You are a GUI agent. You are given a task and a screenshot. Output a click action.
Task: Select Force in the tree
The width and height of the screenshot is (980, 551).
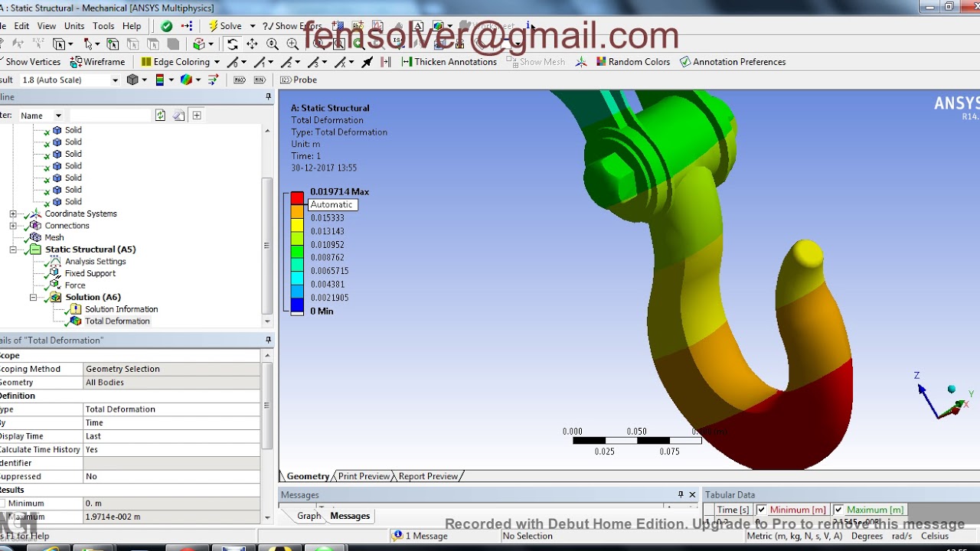[75, 285]
